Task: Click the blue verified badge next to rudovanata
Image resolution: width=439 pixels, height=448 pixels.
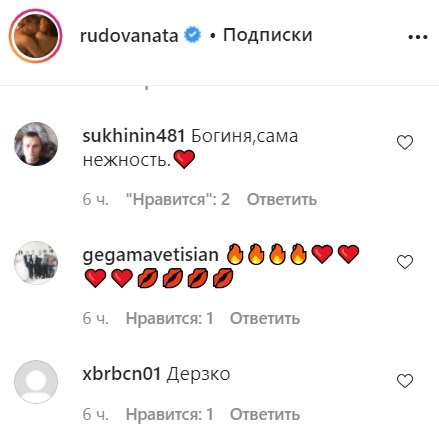Action: coord(193,35)
